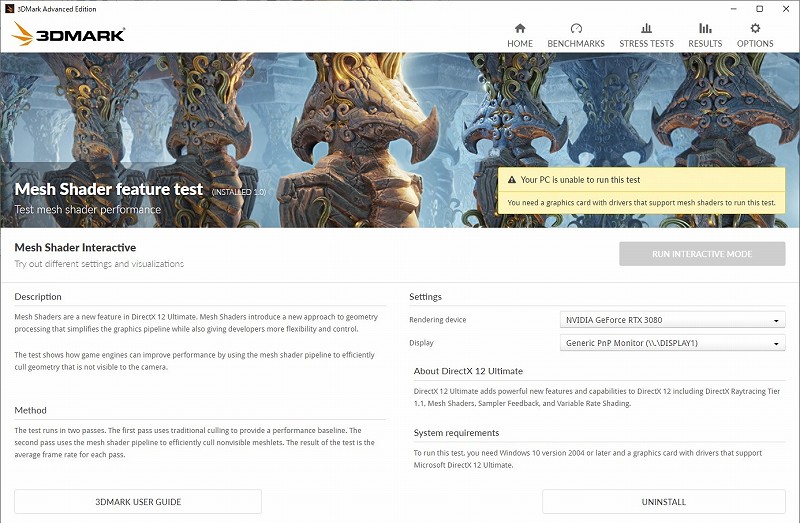This screenshot has height=523, width=800.
Task: Maximize the 3DMark window
Action: pos(759,9)
